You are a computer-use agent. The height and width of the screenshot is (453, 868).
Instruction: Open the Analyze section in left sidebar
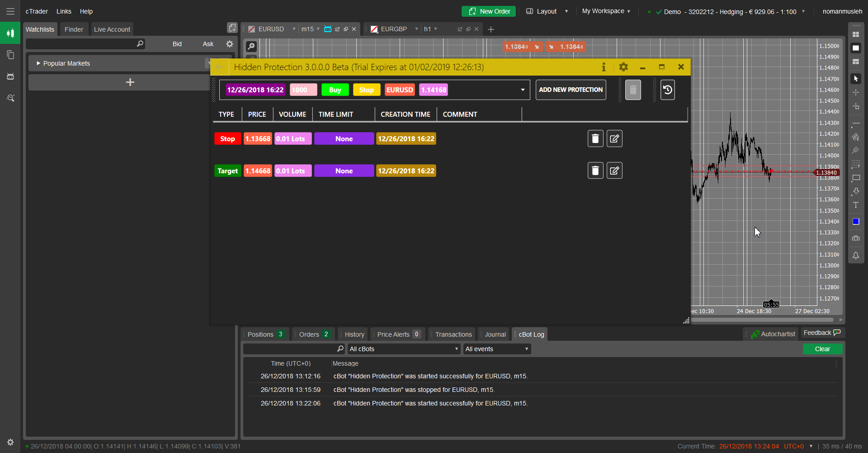click(x=10, y=98)
